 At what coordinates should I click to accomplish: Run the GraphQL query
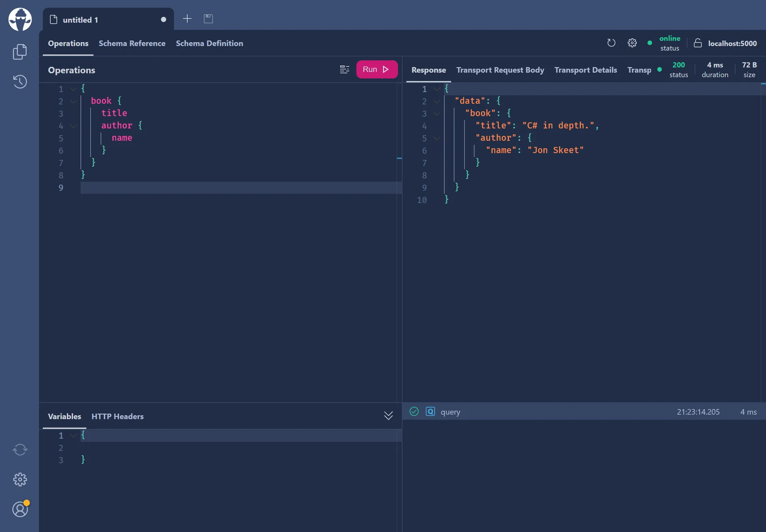point(376,69)
